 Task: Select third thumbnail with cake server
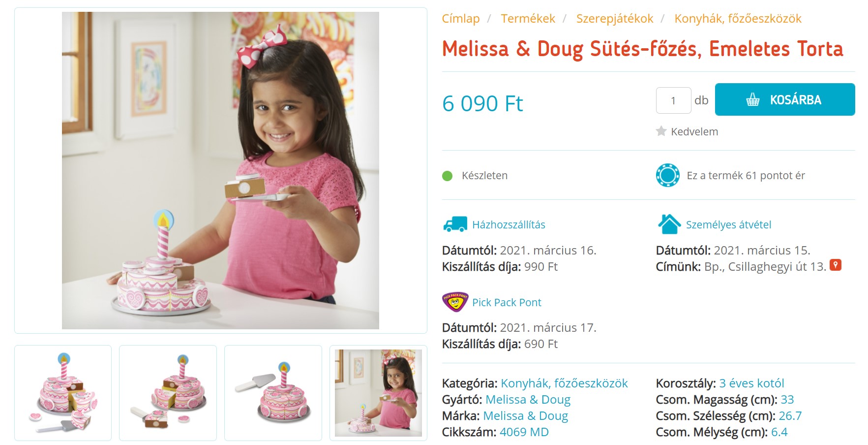(273, 393)
